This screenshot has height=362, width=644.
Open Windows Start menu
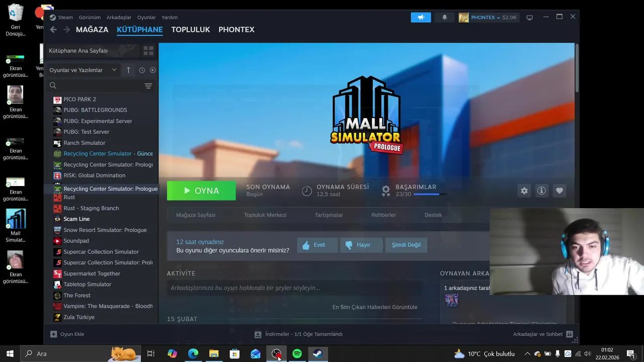pos(10,354)
